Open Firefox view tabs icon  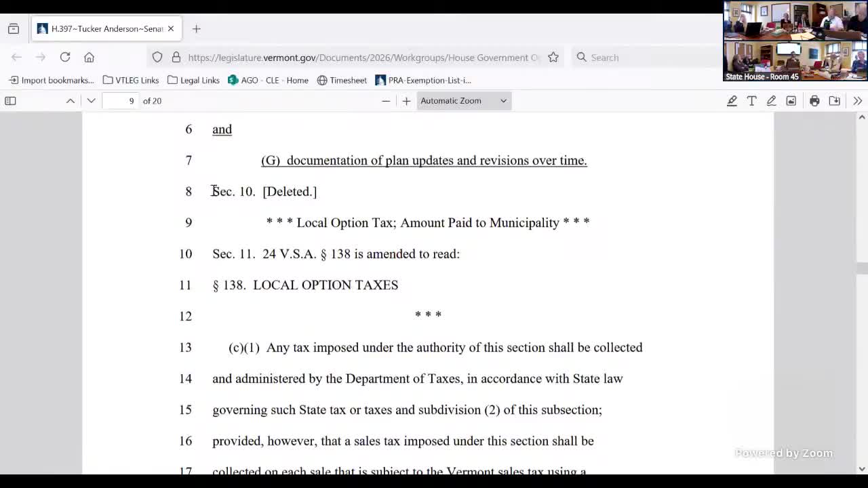click(14, 28)
